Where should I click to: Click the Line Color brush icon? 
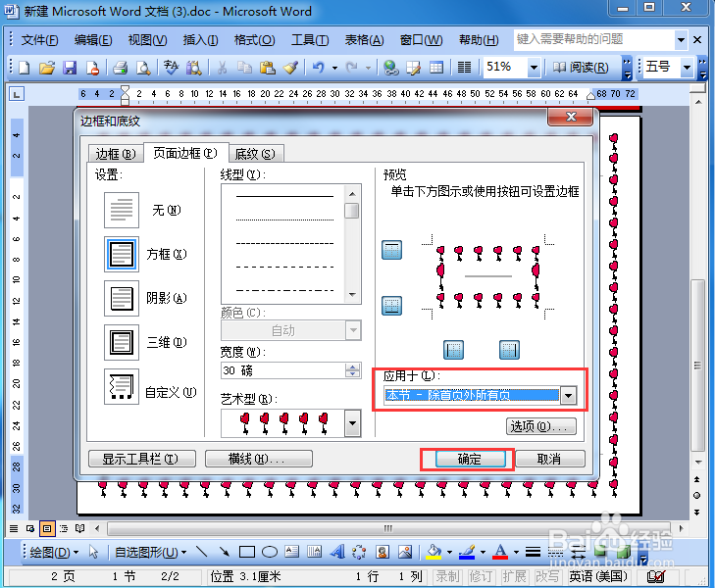pos(468,552)
